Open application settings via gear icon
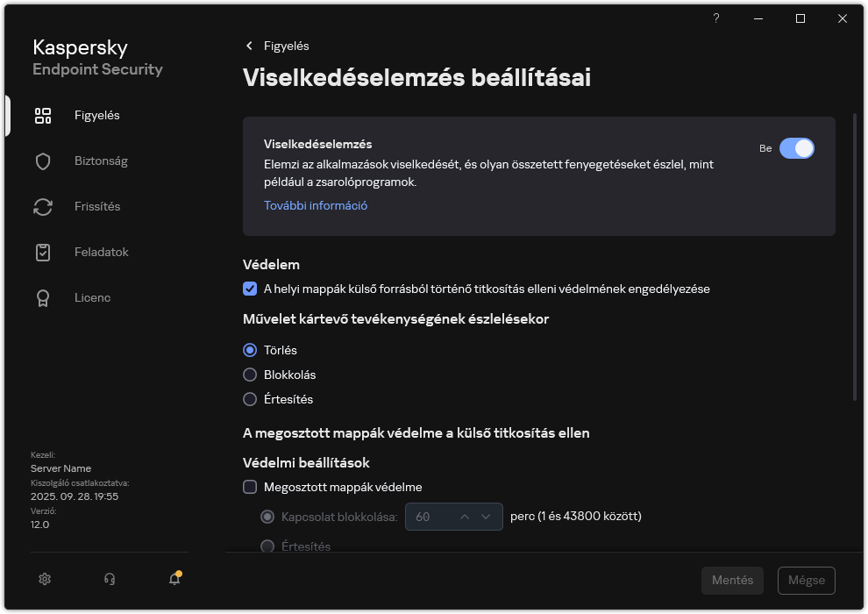 click(44, 579)
